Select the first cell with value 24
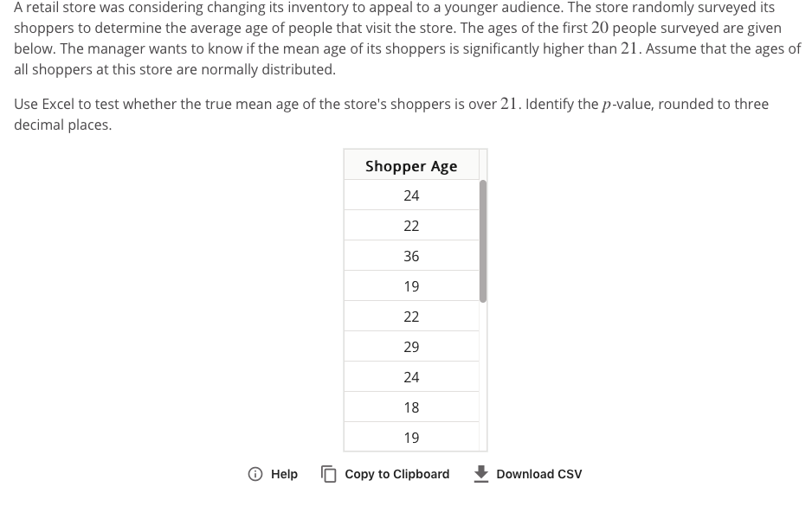812x506 pixels. coord(412,195)
